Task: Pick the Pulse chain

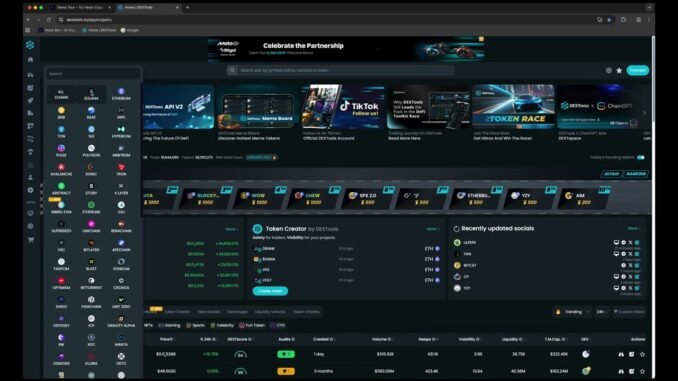Action: tap(61, 151)
